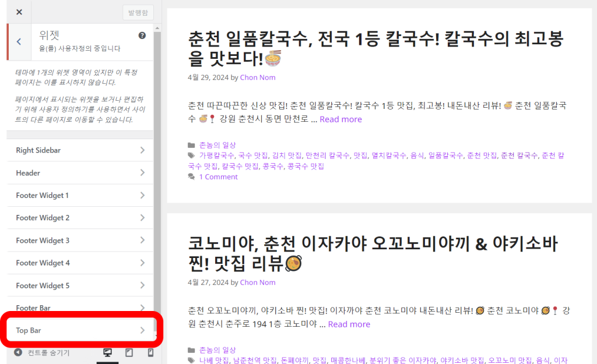Viewport: 597px width, 364px height.
Task: Open Footer Widget 2 section
Action: point(80,218)
